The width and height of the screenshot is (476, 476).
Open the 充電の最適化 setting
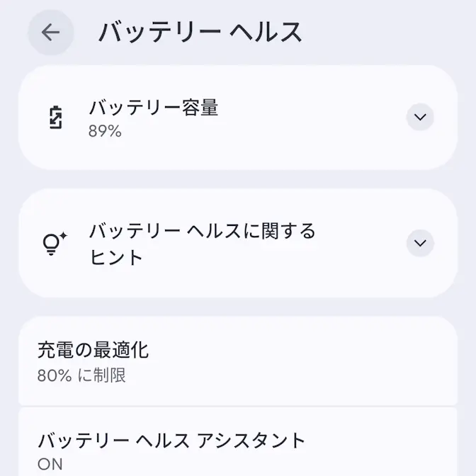coord(93,350)
